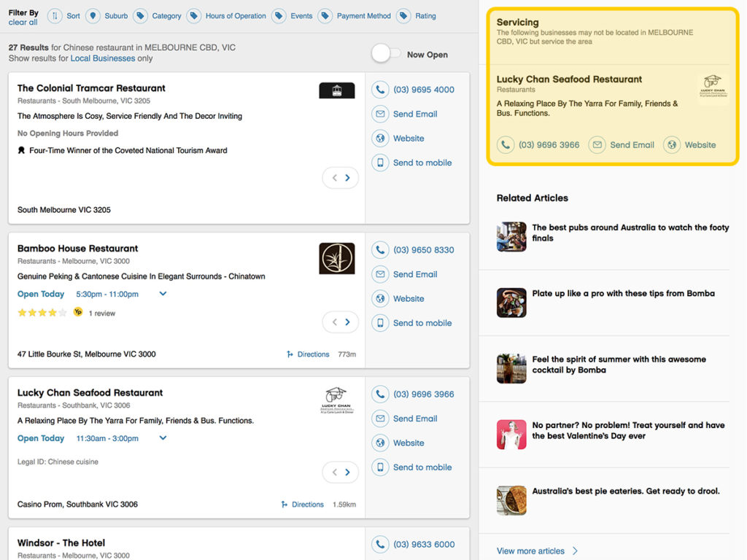Open the best pie eateries article thumbnail
This screenshot has width=747, height=560.
(x=511, y=500)
